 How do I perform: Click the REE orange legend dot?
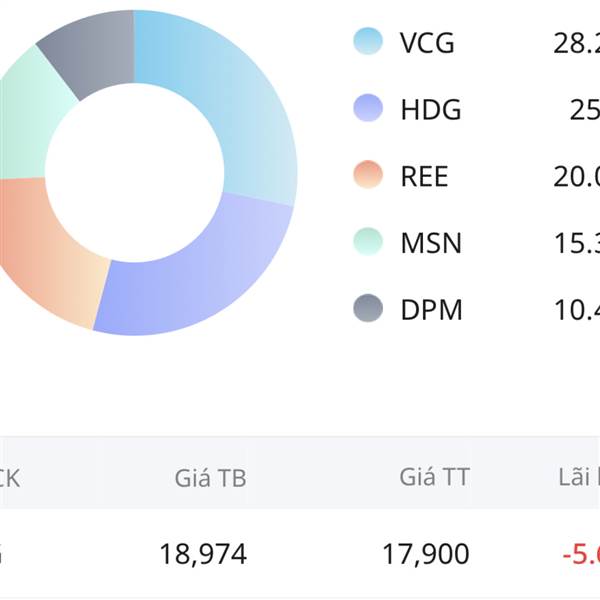coord(368,175)
